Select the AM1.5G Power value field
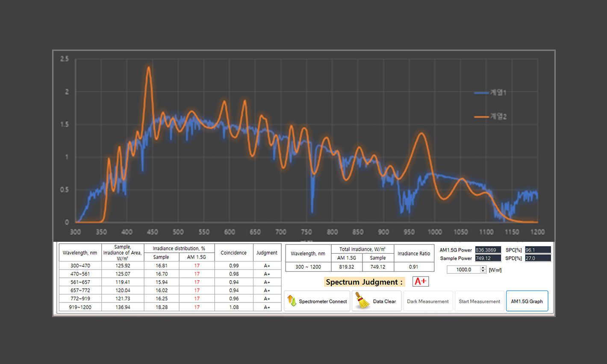 (x=488, y=250)
